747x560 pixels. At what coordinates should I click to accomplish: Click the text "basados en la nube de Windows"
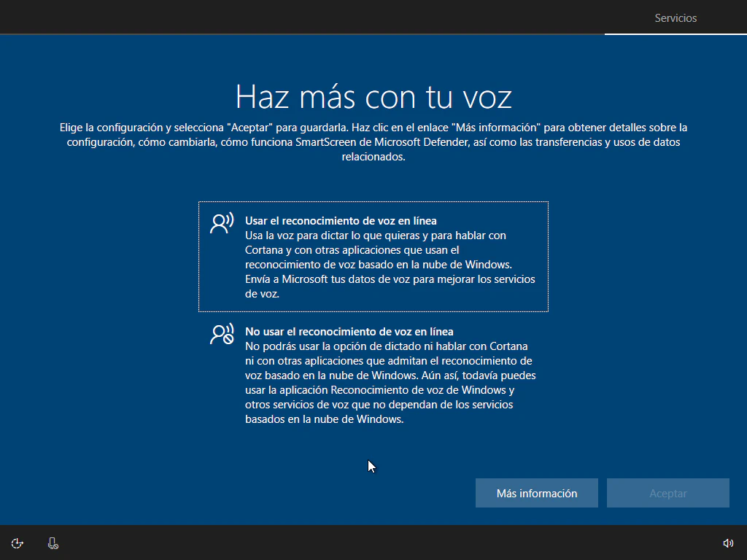point(324,419)
